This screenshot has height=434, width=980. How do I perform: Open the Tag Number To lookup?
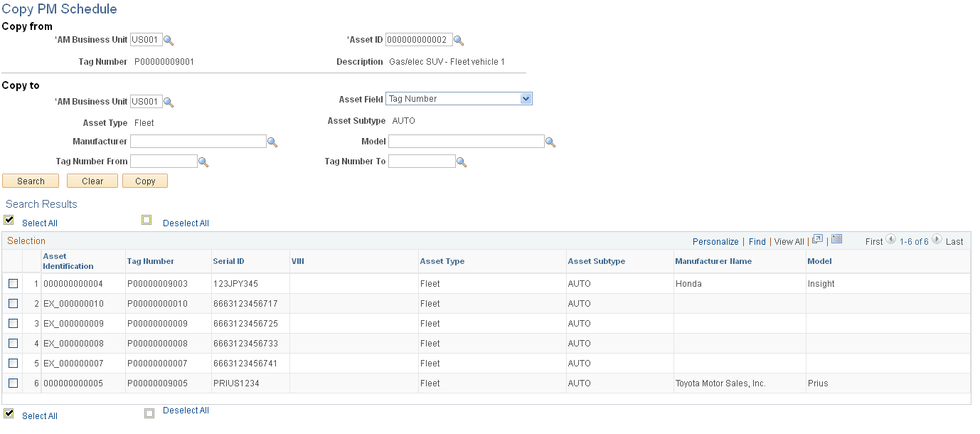coord(462,161)
